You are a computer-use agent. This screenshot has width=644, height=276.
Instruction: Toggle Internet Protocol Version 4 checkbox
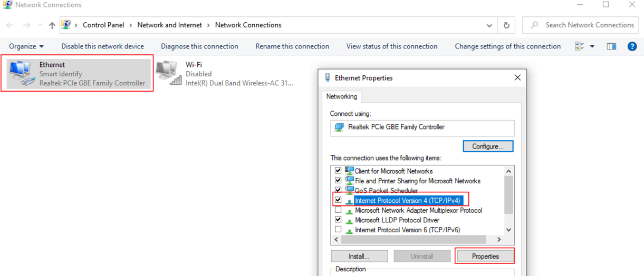pos(338,200)
